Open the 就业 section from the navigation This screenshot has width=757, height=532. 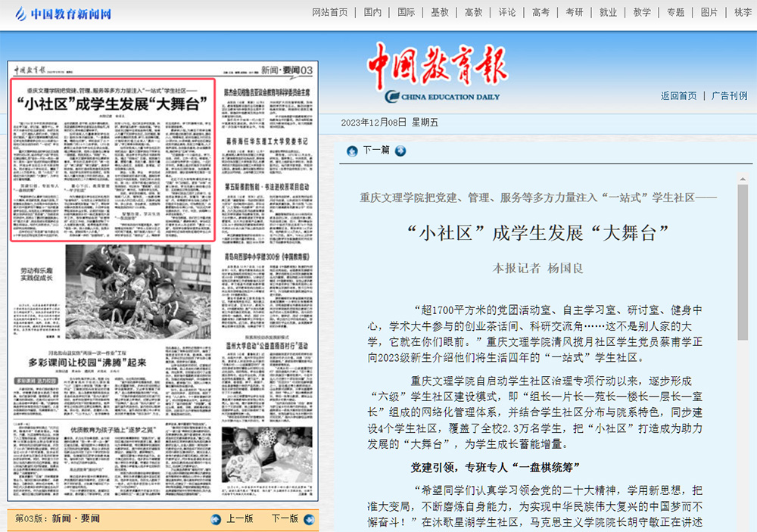[x=608, y=12]
